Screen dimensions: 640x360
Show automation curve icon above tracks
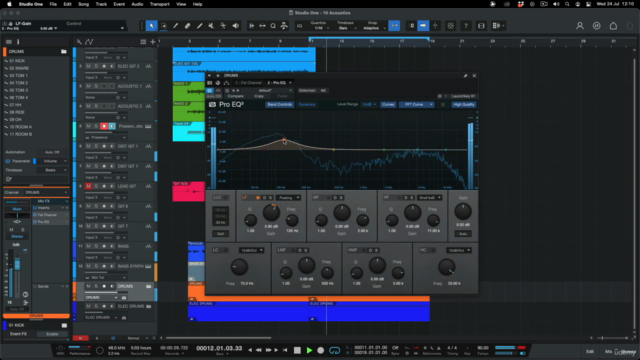89,42
